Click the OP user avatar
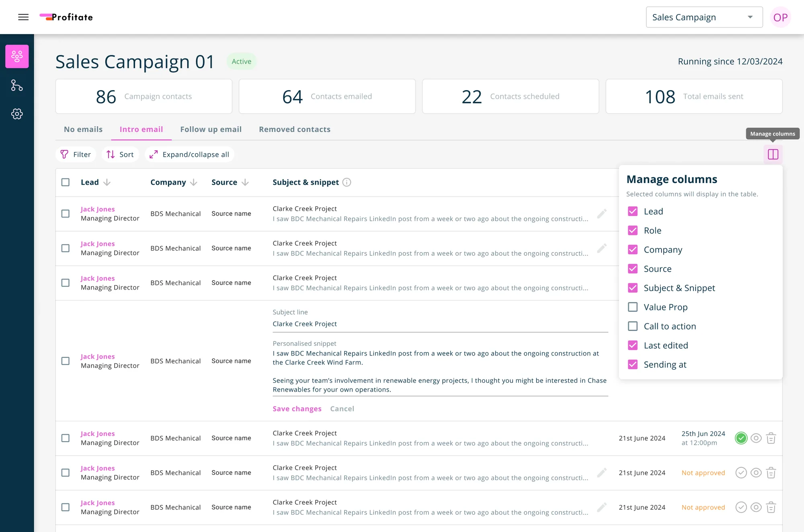The height and width of the screenshot is (532, 804). coord(780,17)
